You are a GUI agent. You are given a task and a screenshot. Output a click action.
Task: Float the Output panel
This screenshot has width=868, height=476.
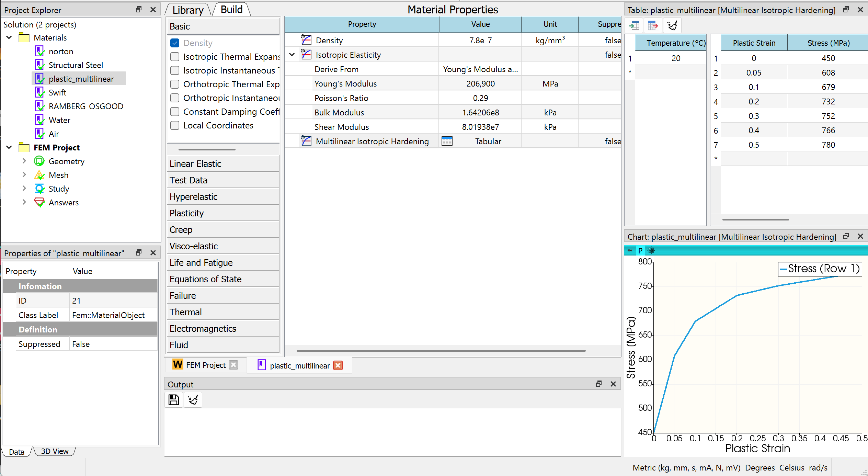[599, 384]
